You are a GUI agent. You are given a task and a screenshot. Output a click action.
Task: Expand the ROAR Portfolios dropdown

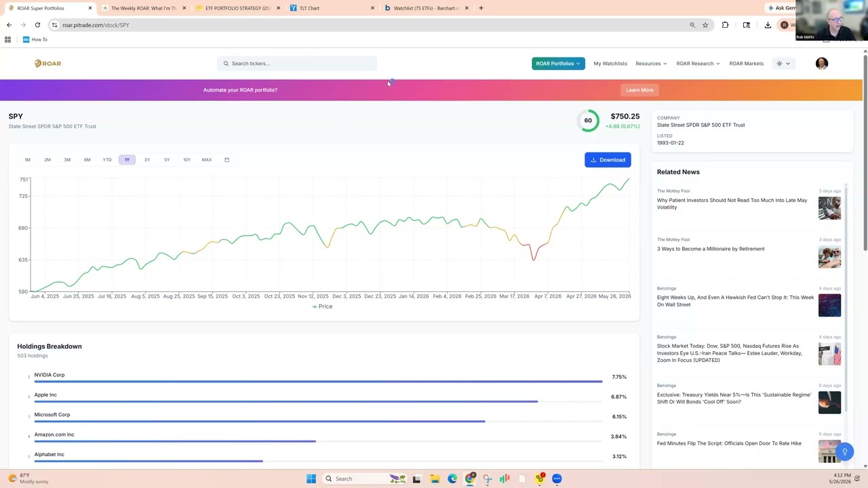[x=558, y=64]
